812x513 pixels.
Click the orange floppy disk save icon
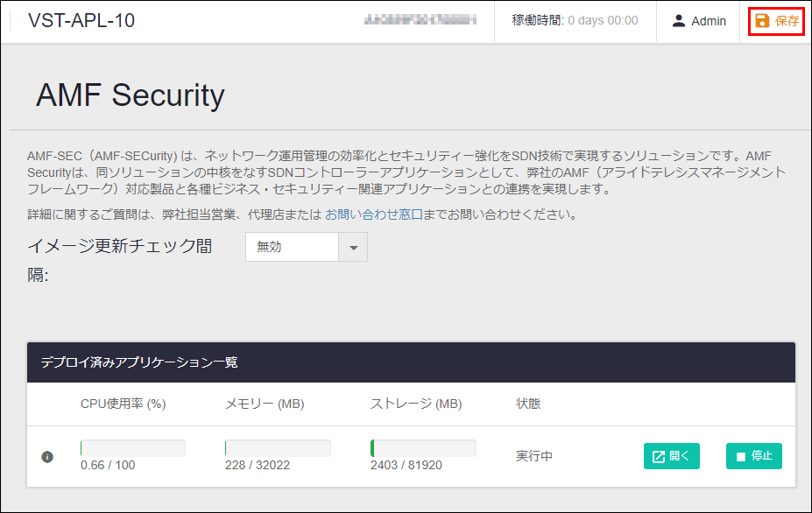coord(762,21)
